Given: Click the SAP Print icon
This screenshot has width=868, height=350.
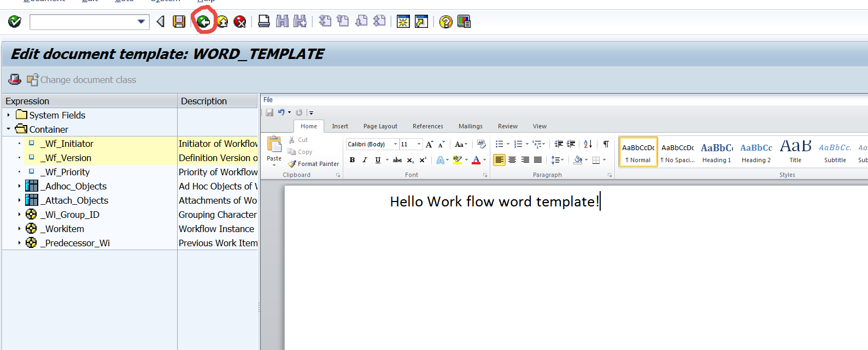Looking at the screenshot, I should tap(264, 21).
